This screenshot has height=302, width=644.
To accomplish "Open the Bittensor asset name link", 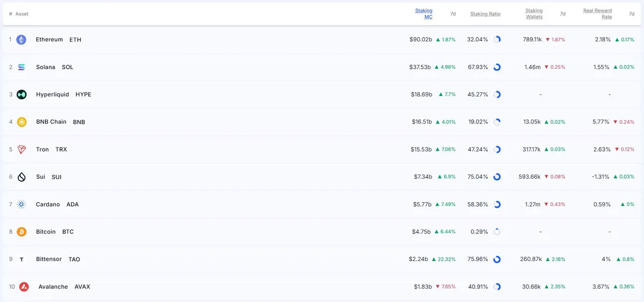I will point(49,260).
